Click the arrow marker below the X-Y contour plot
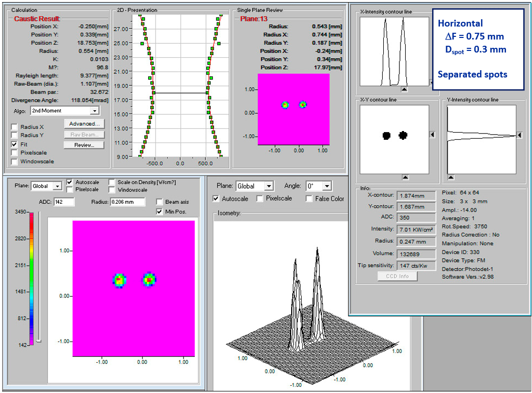532x393 pixels. coord(406,178)
